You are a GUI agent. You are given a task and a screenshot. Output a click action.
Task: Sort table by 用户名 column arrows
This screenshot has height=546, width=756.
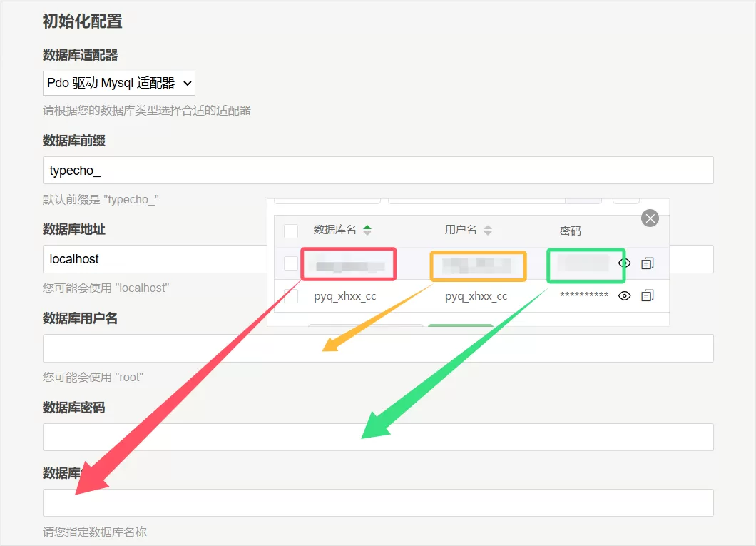(488, 230)
